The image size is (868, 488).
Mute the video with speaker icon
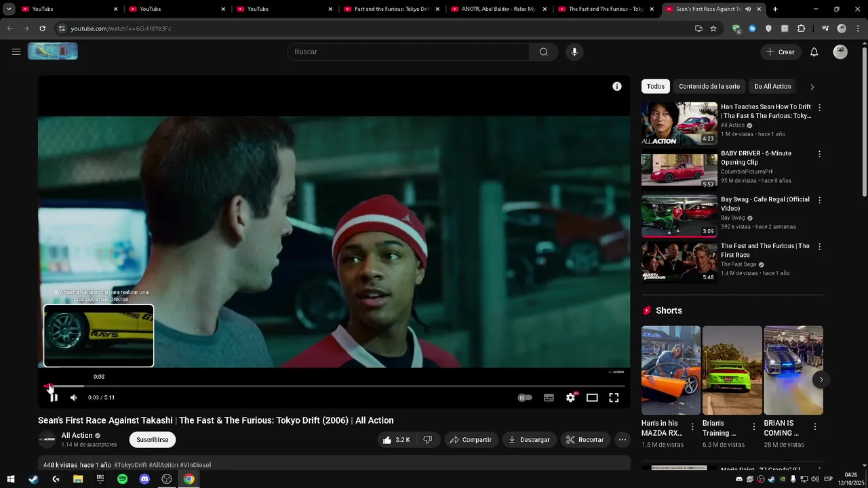pos(73,398)
